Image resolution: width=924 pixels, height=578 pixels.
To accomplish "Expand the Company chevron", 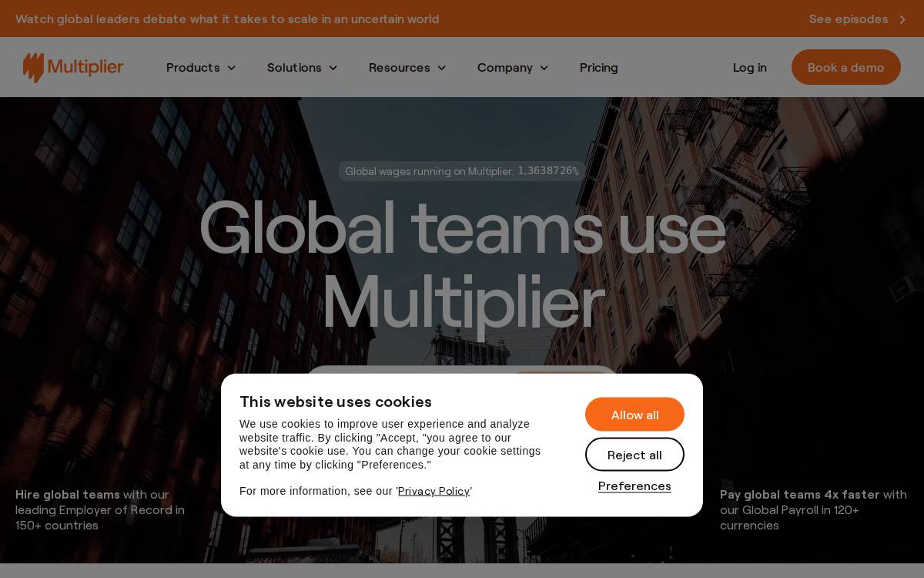I will (544, 68).
